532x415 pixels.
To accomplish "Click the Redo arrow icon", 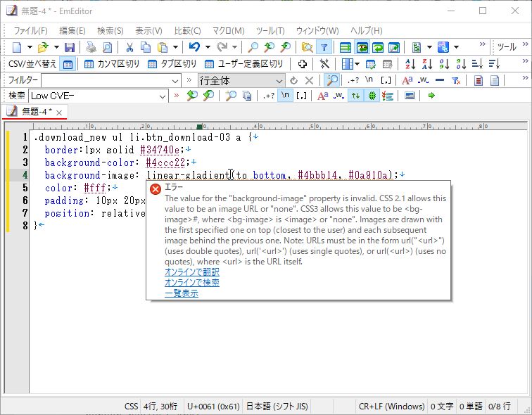I will click(x=222, y=47).
